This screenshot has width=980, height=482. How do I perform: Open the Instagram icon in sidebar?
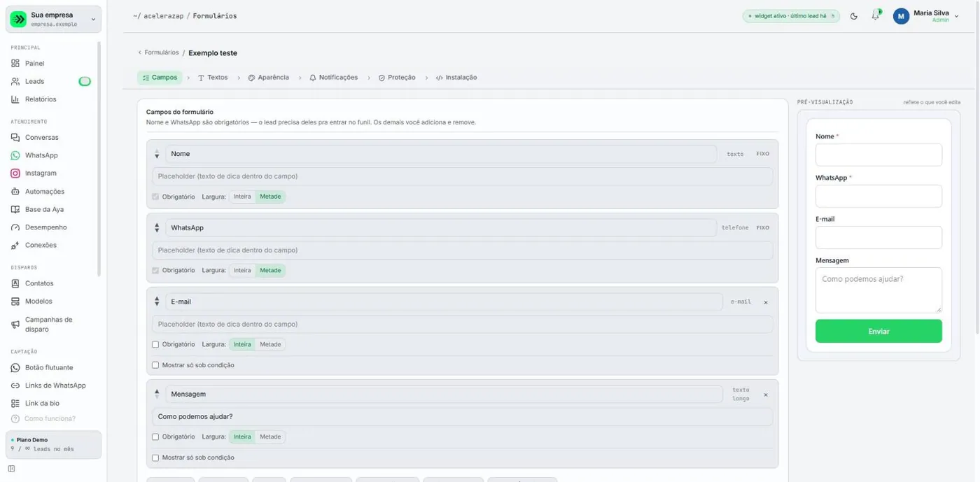pos(15,173)
